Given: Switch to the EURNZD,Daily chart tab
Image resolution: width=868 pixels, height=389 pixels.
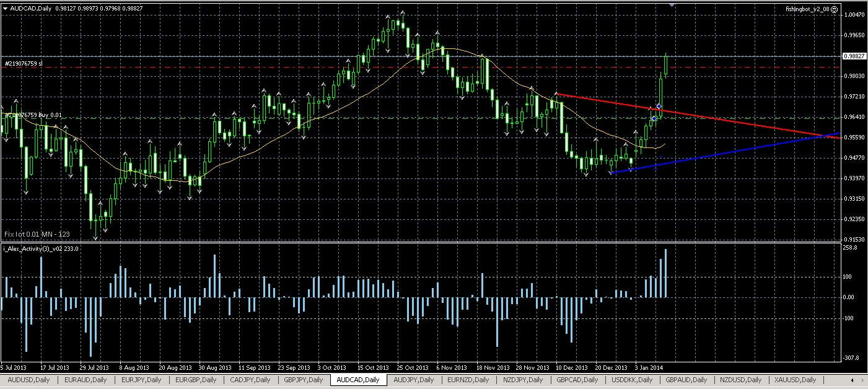Looking at the screenshot, I should click(468, 380).
